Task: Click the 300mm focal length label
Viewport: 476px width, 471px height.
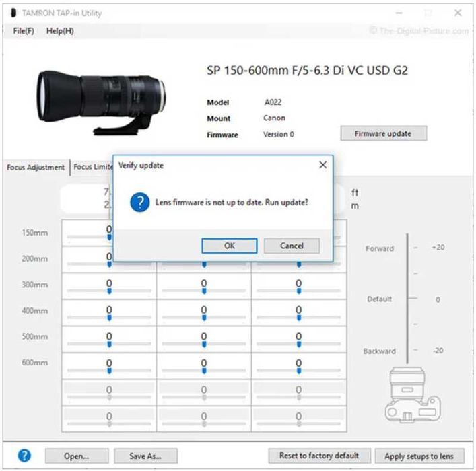Action: [34, 285]
